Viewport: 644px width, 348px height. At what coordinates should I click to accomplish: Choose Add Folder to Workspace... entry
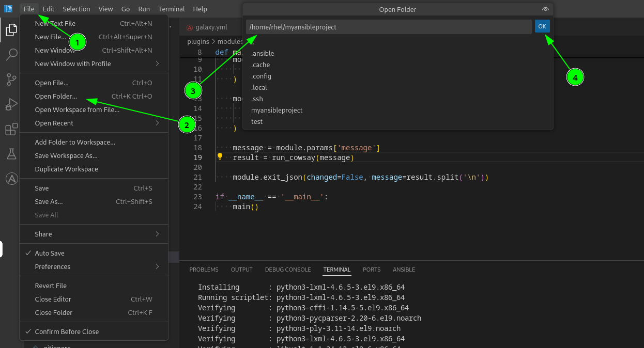(94, 142)
